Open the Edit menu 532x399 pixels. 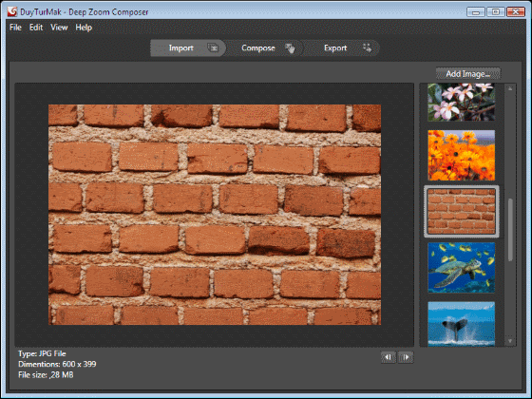36,28
